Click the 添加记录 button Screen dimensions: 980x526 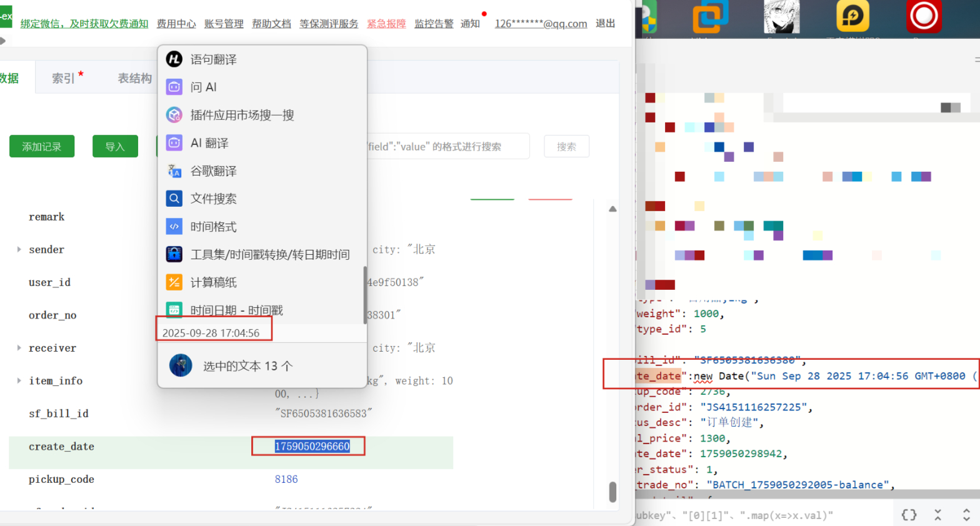42,146
